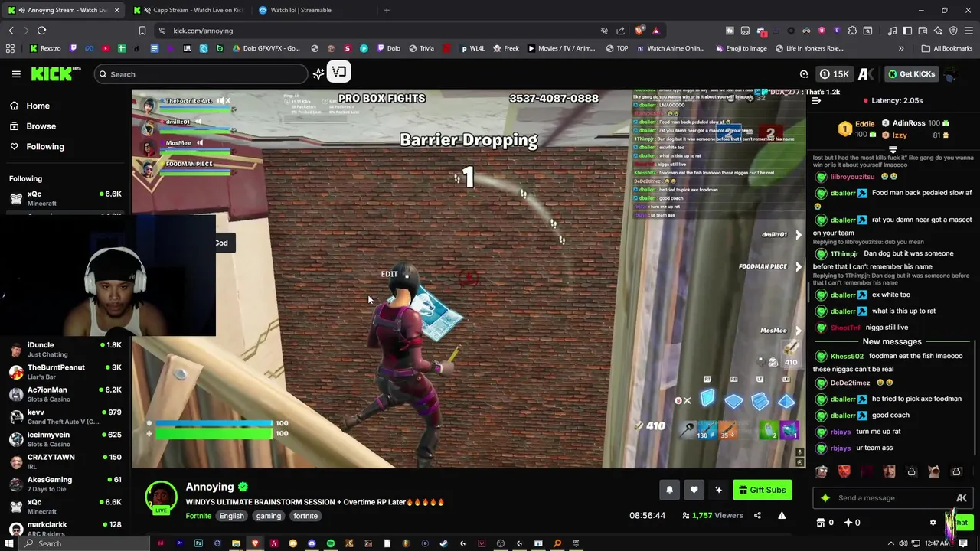Click the Windows Start button

coord(10,543)
